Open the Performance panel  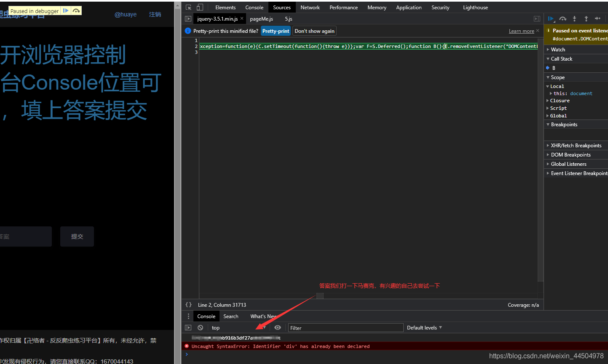344,7
